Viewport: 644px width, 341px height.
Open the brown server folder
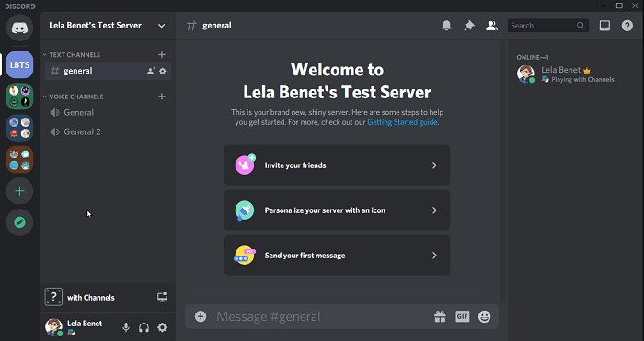(x=19, y=160)
